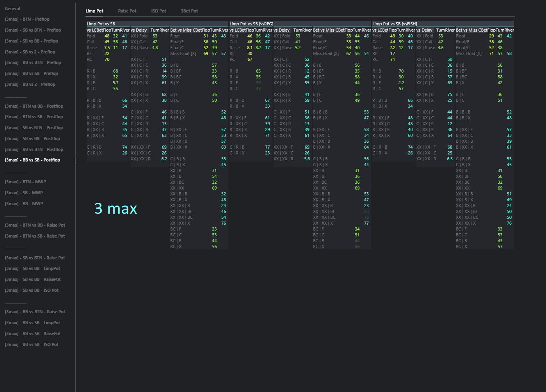Switch to the Raise Pot tab
This screenshot has width=546, height=392.
[x=127, y=11]
